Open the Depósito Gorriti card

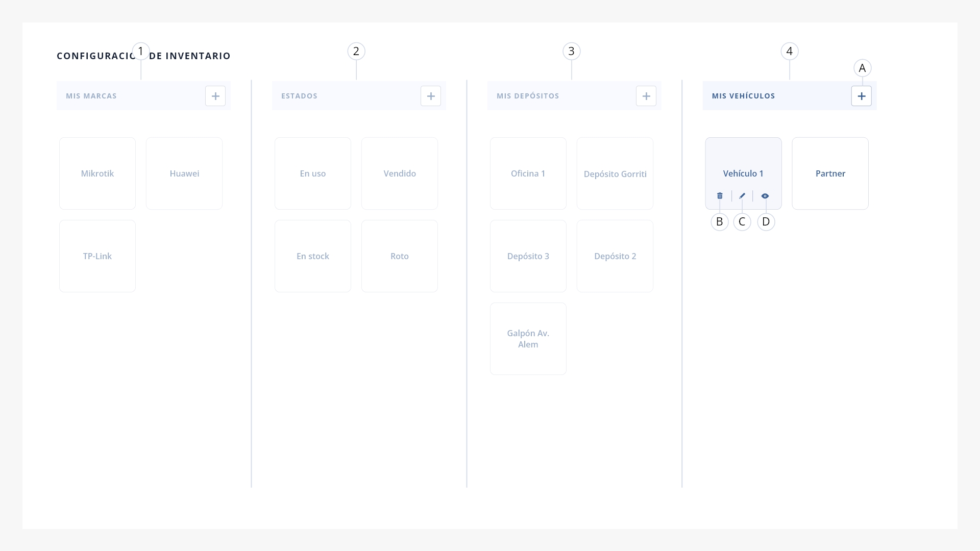615,173
